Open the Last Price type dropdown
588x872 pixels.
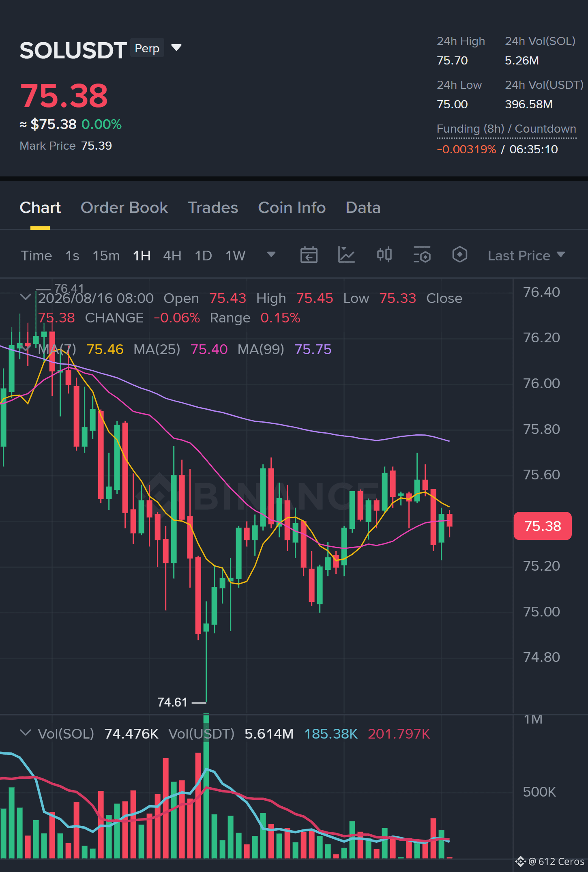pos(526,256)
